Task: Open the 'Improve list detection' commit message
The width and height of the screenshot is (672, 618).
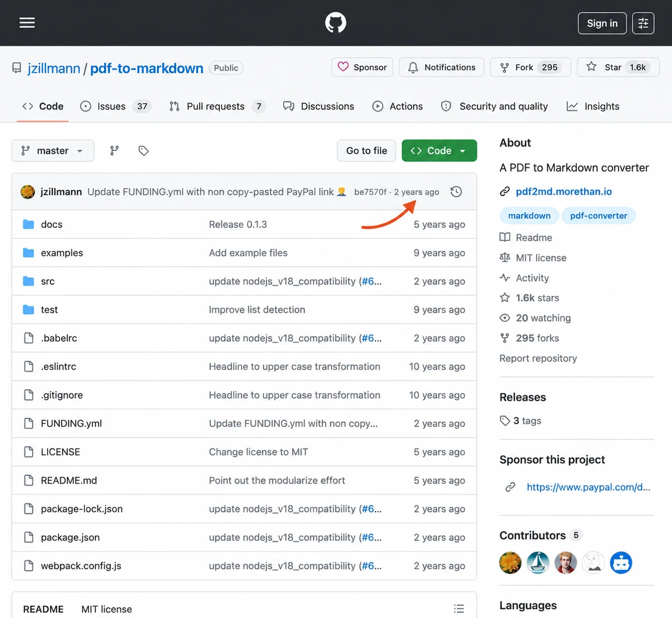Action: click(x=257, y=310)
